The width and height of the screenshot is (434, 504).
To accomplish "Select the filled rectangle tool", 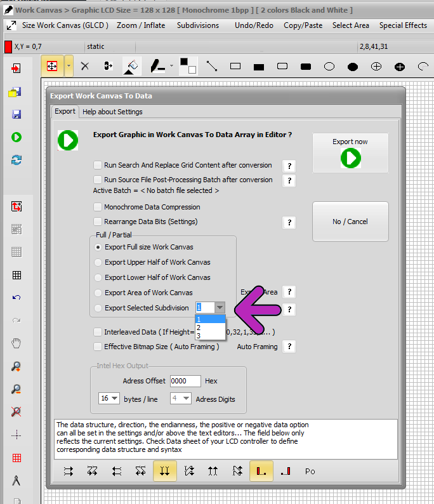I will (x=259, y=67).
